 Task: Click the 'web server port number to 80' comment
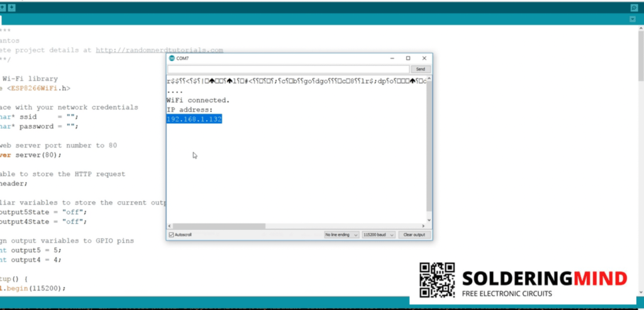coord(58,145)
